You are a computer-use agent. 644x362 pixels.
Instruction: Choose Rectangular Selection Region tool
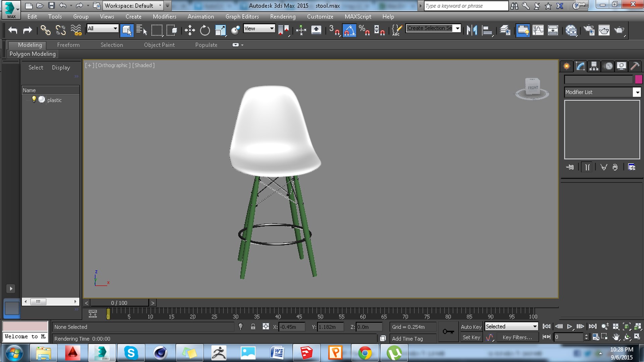pos(157,30)
